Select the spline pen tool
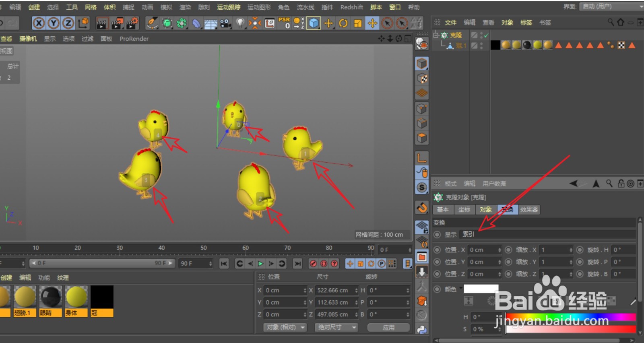Screen dimensions: 644x343 tap(152, 23)
